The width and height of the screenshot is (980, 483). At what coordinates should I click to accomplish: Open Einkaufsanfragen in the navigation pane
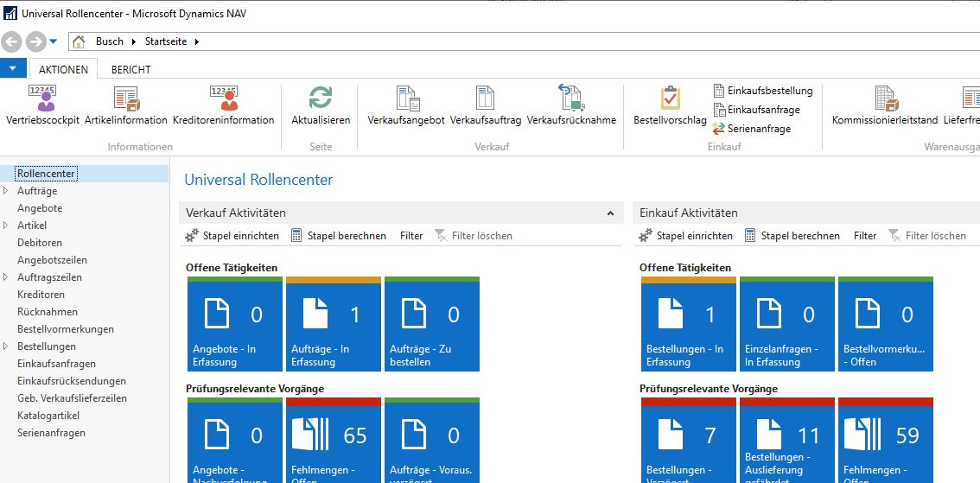click(57, 364)
